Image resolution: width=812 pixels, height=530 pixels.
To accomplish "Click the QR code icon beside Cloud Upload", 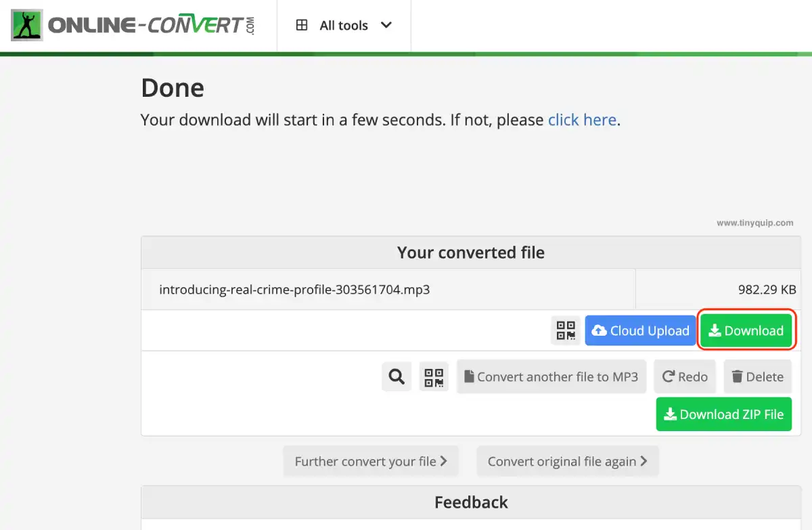I will pyautogui.click(x=566, y=330).
